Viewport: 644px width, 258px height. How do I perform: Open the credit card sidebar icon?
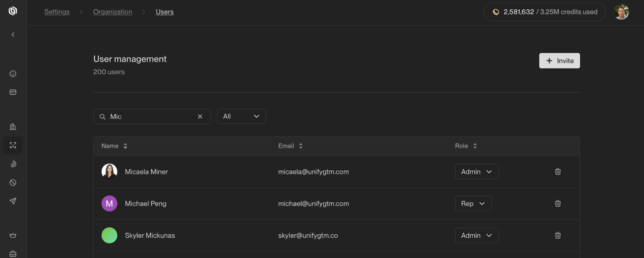pos(13,92)
